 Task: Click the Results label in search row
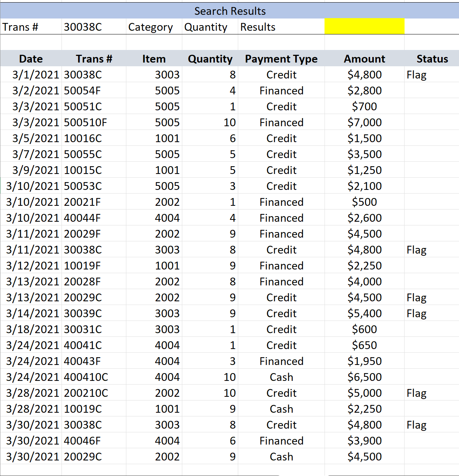(x=258, y=27)
